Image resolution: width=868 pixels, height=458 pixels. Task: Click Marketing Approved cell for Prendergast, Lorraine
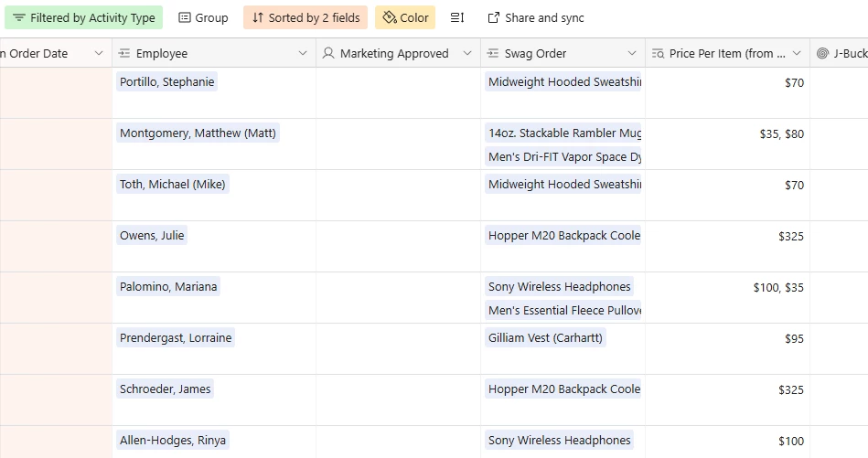pyautogui.click(x=398, y=349)
